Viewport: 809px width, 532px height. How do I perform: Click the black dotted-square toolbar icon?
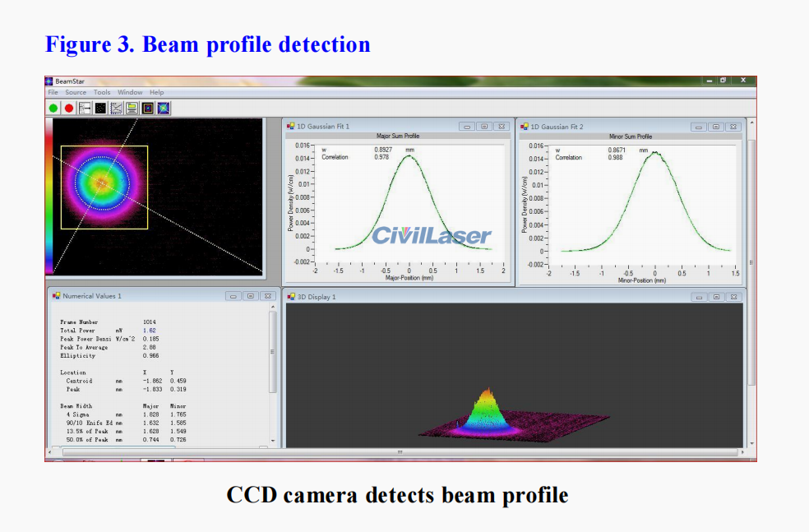click(100, 109)
